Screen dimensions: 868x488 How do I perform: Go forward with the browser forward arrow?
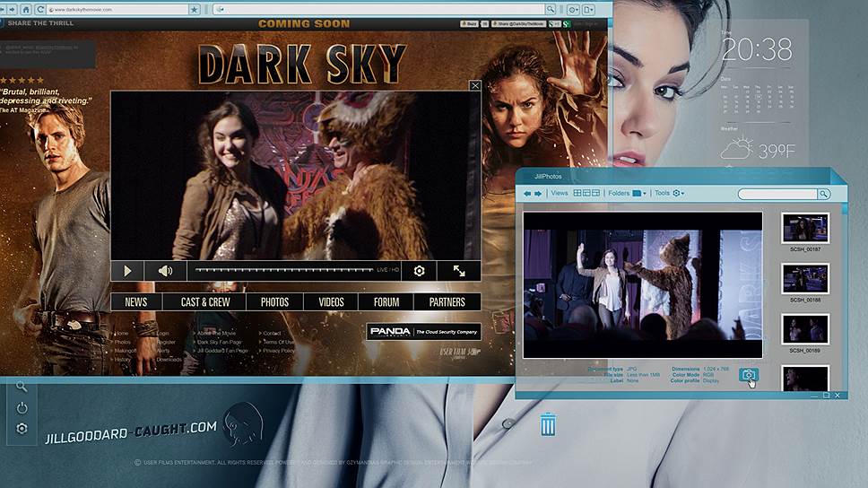(x=12, y=9)
